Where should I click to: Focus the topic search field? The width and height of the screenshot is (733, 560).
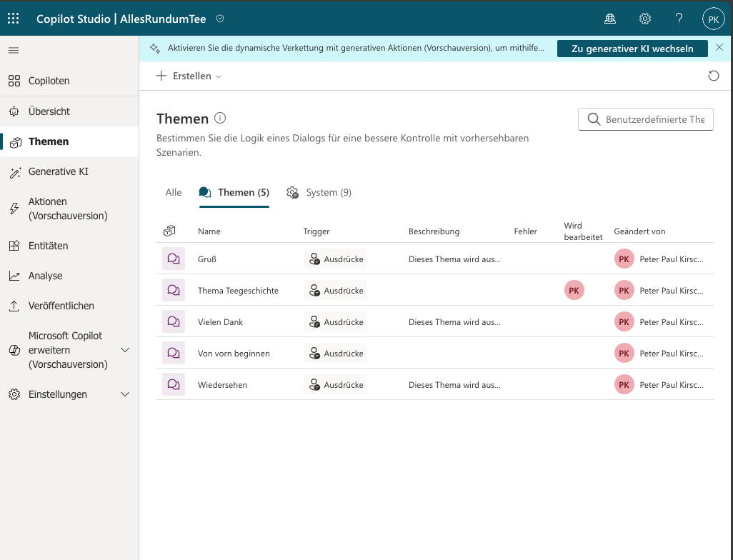646,119
